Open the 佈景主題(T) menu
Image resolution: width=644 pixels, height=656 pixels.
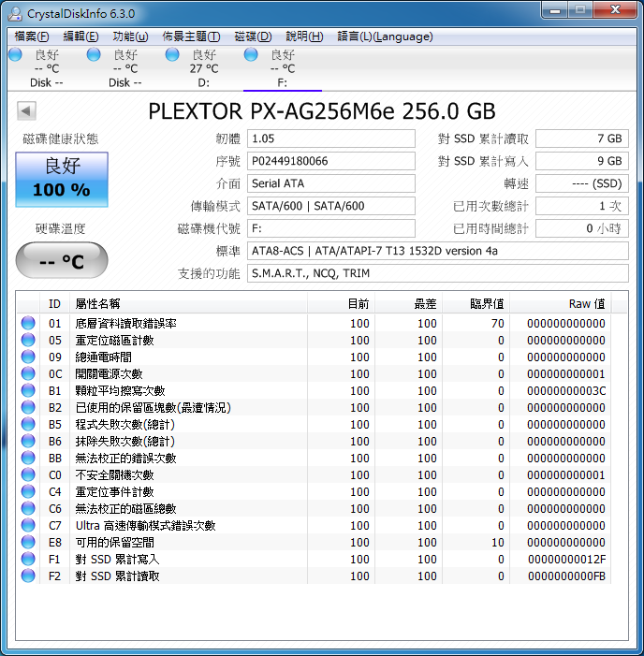191,36
